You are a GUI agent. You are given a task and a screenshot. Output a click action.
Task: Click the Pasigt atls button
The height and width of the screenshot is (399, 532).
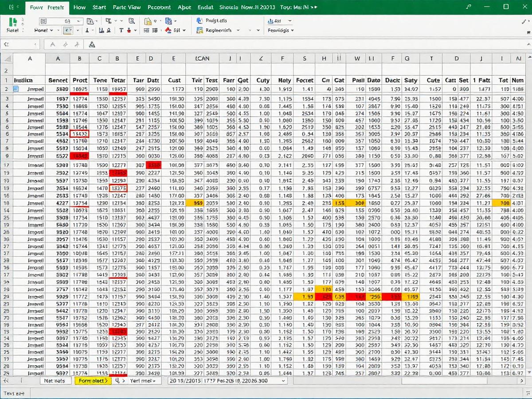(x=211, y=20)
